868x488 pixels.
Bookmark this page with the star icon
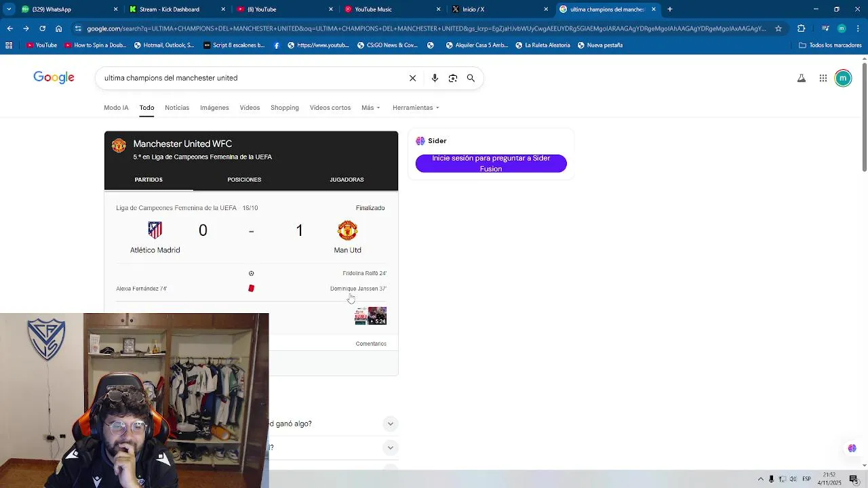coord(778,28)
